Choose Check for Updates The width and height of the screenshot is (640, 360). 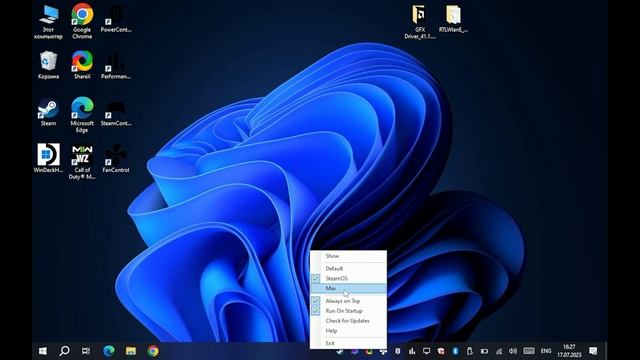[x=348, y=321]
